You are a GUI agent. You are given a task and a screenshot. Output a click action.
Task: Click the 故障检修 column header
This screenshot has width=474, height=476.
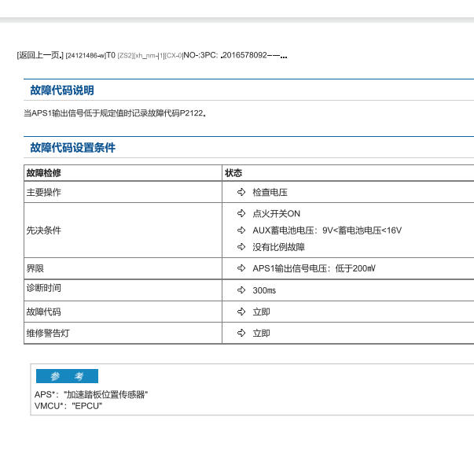pos(44,173)
